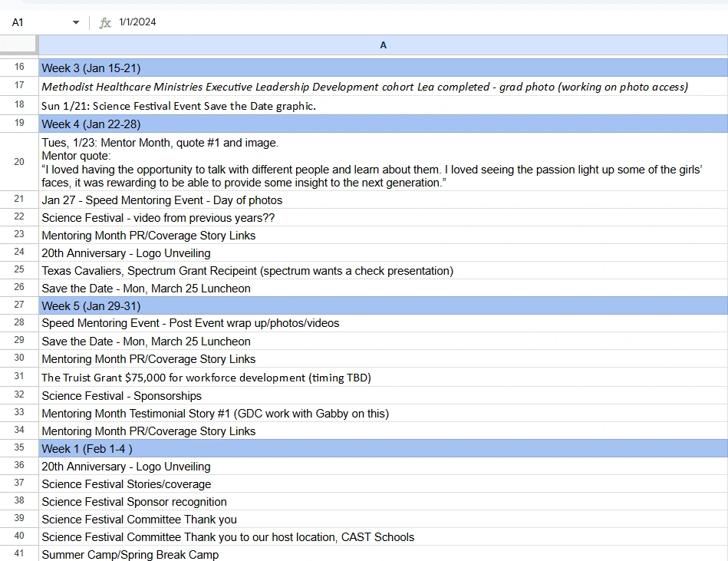Select column A by clicking its header
Viewport: 728px width, 561px height.
[x=383, y=45]
